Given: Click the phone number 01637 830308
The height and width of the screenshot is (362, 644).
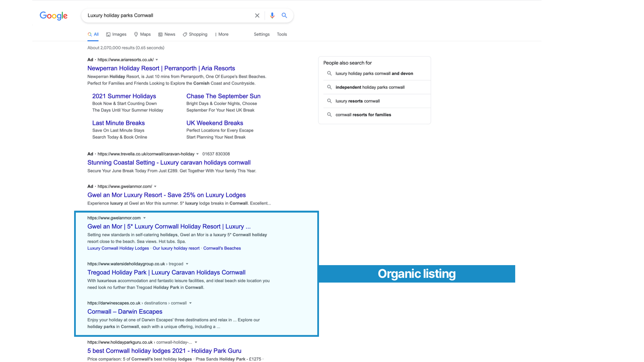Looking at the screenshot, I should click(216, 154).
